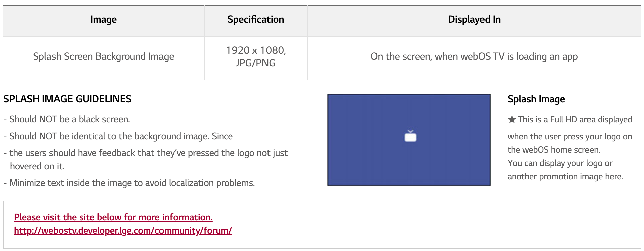Click the 'Specification' column header

255,20
